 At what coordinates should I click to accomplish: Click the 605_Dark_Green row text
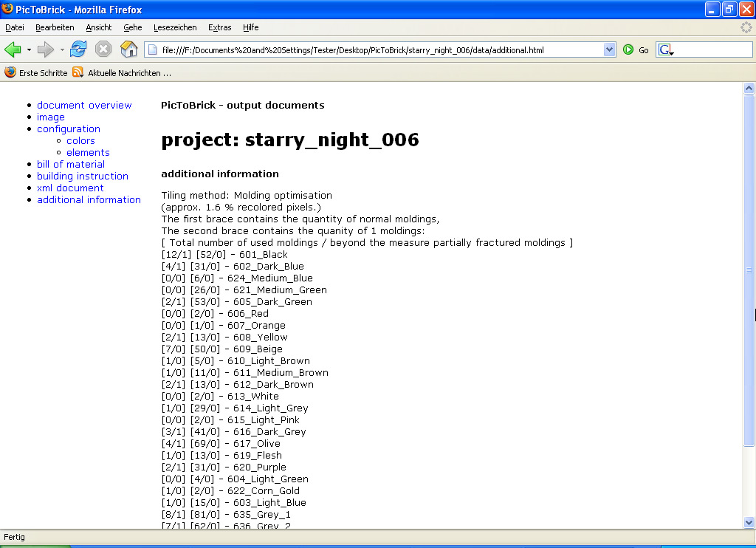pyautogui.click(x=236, y=302)
